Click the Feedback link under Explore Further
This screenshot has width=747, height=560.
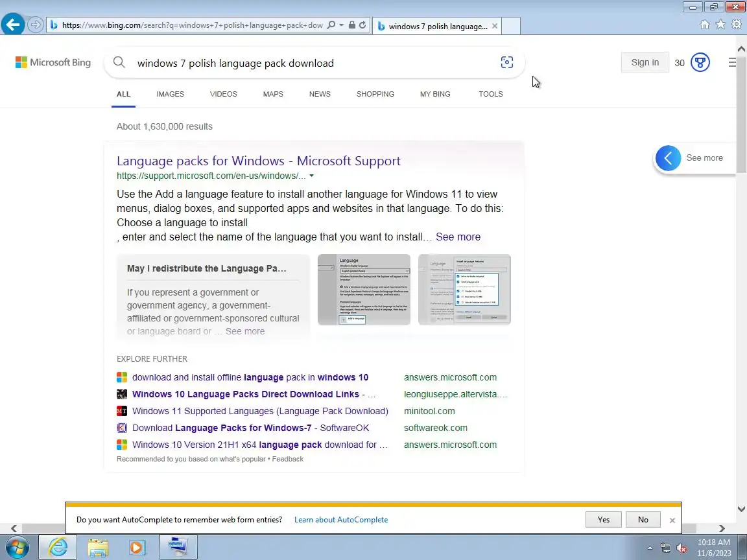288,459
